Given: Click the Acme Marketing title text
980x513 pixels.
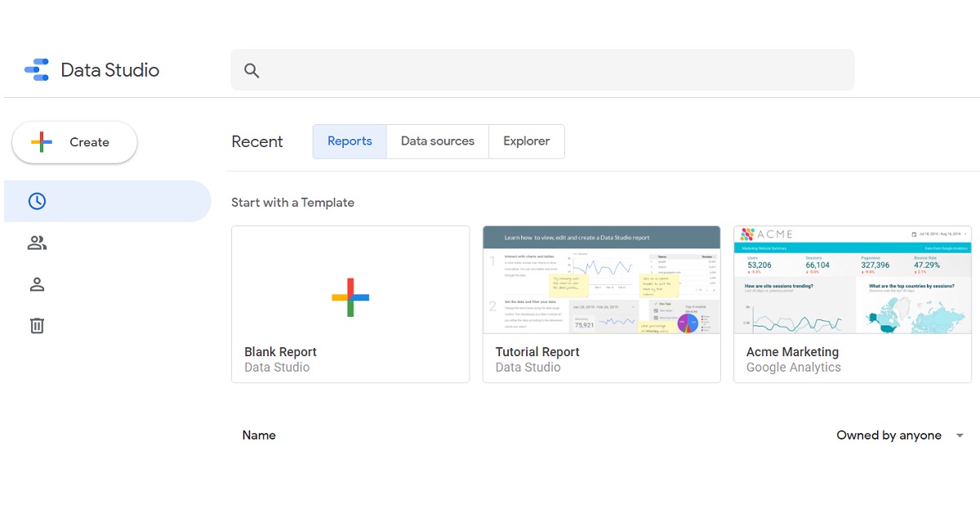Looking at the screenshot, I should [x=792, y=352].
